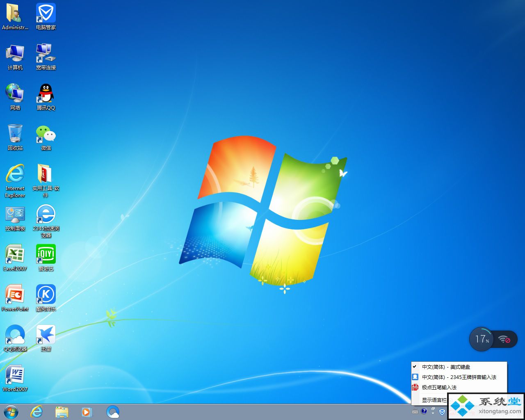Select the PowerPoint desktop shortcut
525x420 pixels.
click(x=15, y=298)
